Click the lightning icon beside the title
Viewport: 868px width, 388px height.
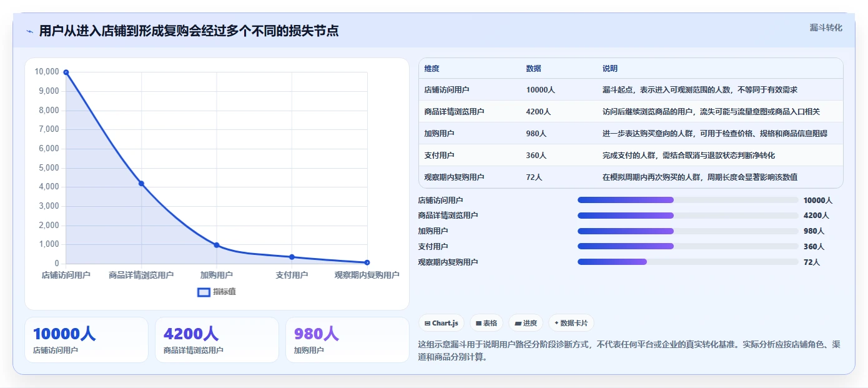[x=29, y=31]
